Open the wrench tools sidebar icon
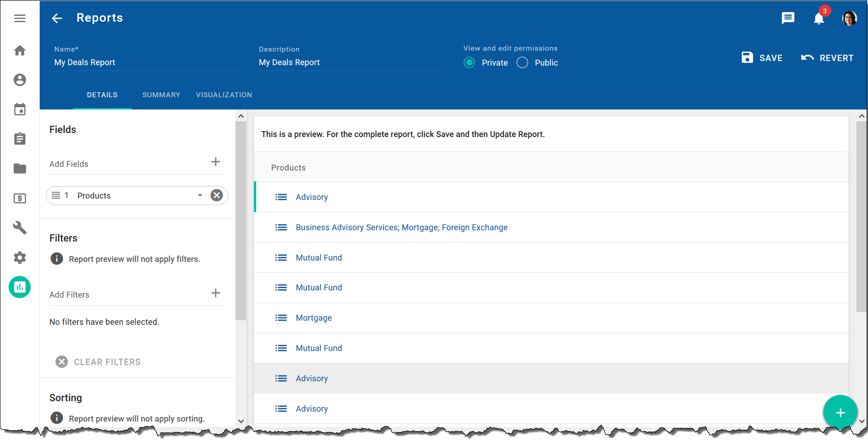This screenshot has height=446, width=868. [x=19, y=228]
